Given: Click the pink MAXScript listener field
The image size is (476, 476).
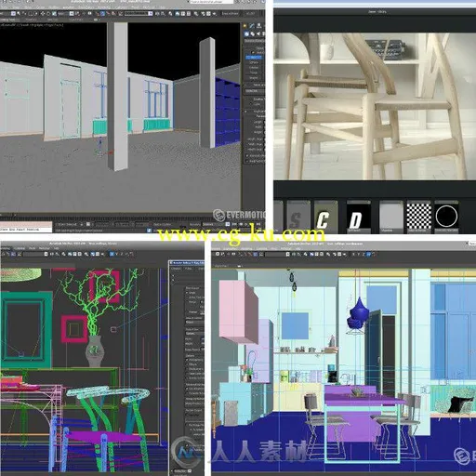Looking at the screenshot, I should (x=26, y=224).
